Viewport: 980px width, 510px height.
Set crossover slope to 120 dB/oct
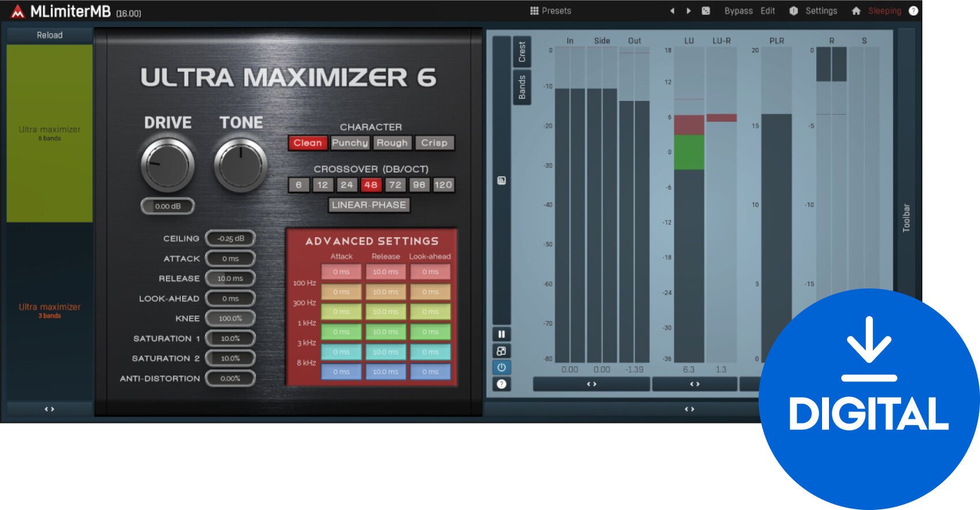point(443,185)
